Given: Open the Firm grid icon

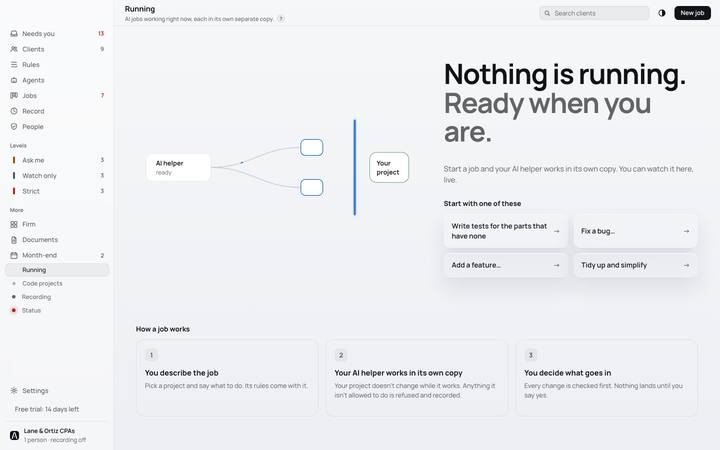Looking at the screenshot, I should (14, 224).
